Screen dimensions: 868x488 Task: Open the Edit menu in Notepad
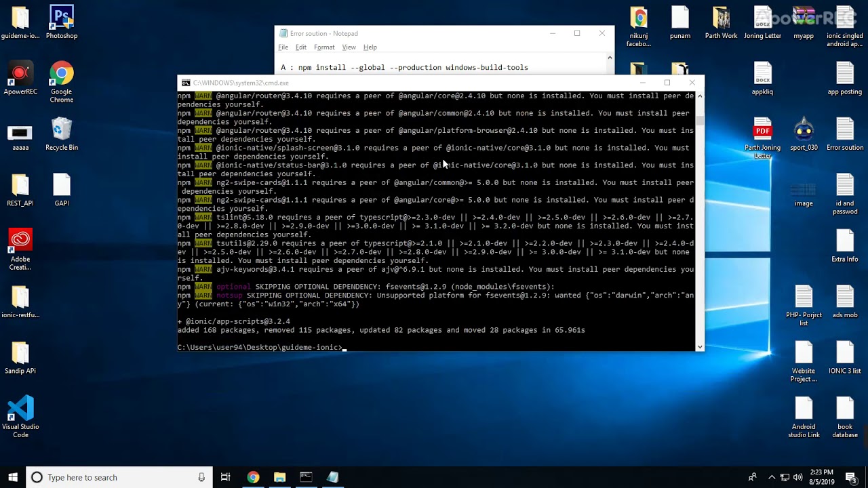[300, 47]
